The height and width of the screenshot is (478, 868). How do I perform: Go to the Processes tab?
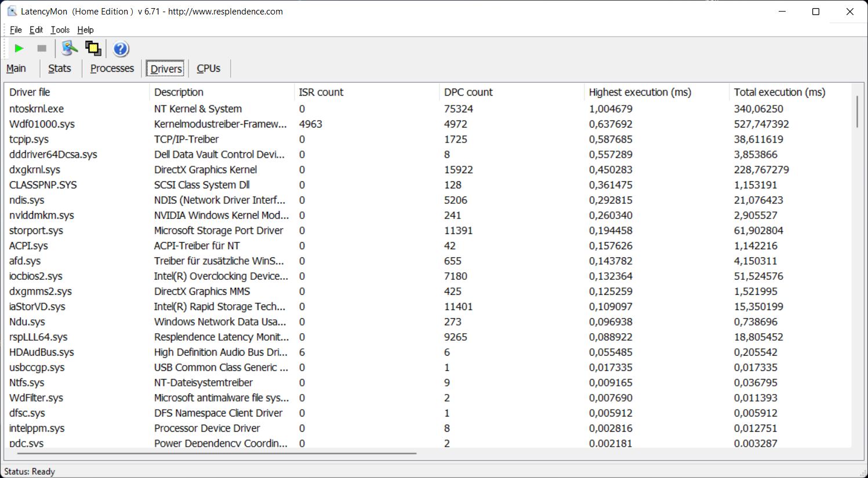point(112,68)
